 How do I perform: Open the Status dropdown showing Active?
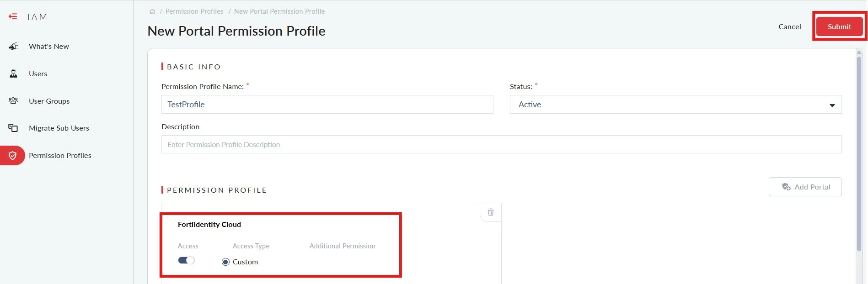pyautogui.click(x=676, y=105)
